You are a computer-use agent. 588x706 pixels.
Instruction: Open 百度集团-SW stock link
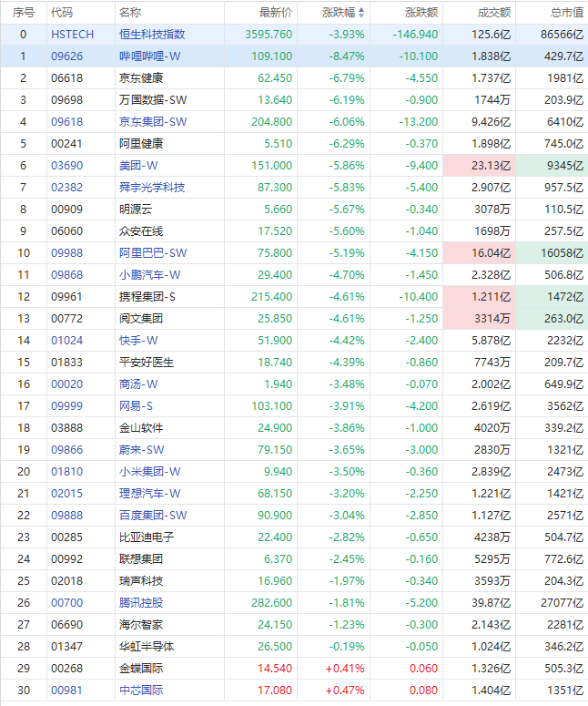pyautogui.click(x=153, y=516)
